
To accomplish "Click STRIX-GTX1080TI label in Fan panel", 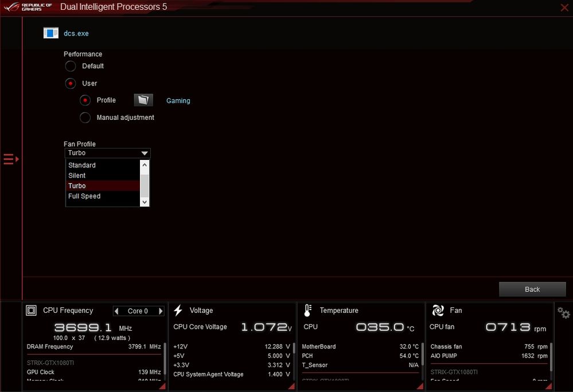I will pos(454,373).
